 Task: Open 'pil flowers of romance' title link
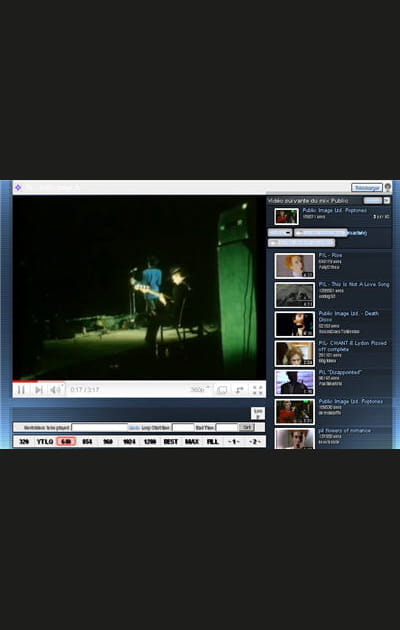point(345,430)
